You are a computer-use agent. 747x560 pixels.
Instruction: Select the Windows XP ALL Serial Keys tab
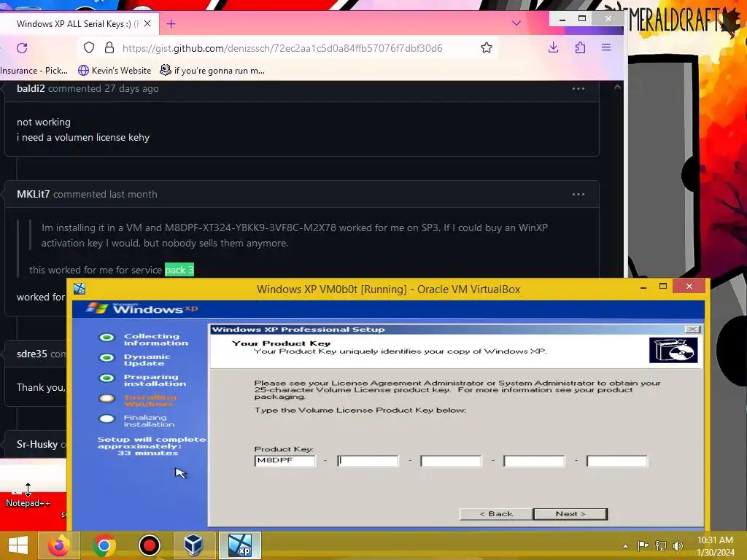click(78, 23)
